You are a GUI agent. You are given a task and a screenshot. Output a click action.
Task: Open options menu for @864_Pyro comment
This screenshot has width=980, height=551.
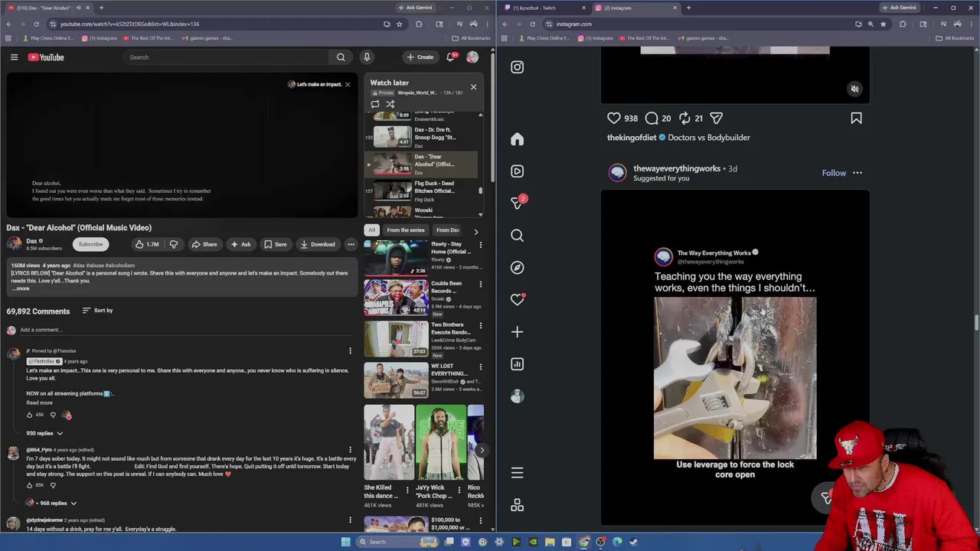[350, 450]
